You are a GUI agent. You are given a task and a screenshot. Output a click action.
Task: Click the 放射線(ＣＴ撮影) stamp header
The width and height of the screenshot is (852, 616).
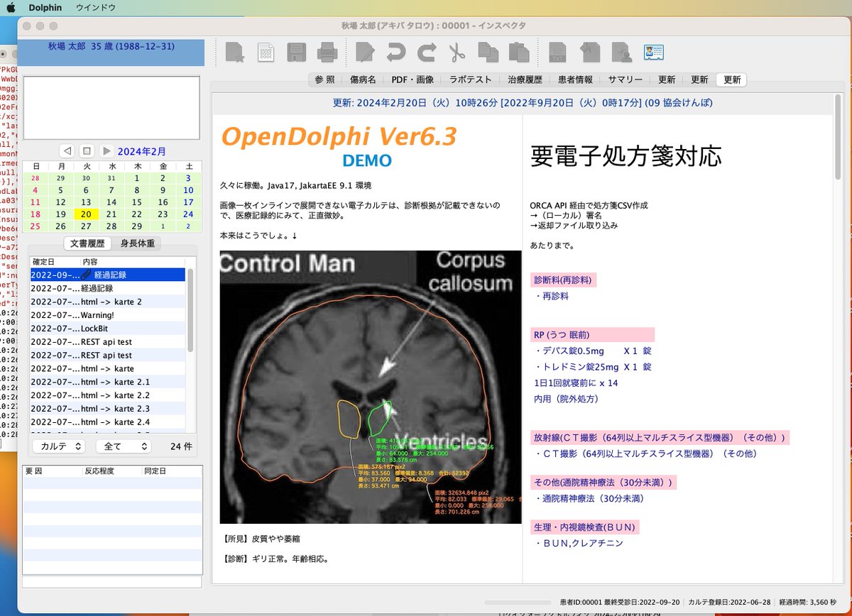(660, 437)
